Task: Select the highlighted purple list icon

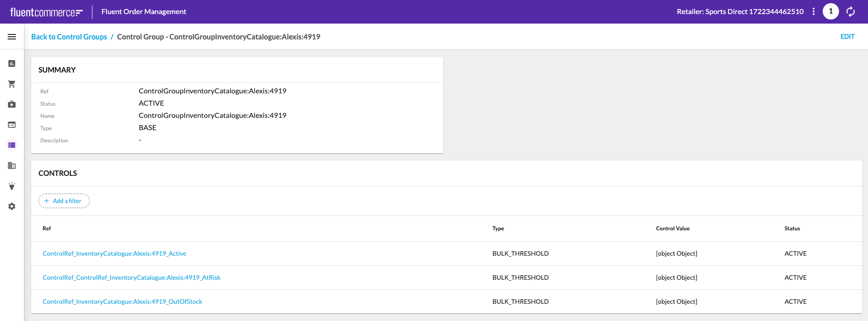Action: point(12,145)
